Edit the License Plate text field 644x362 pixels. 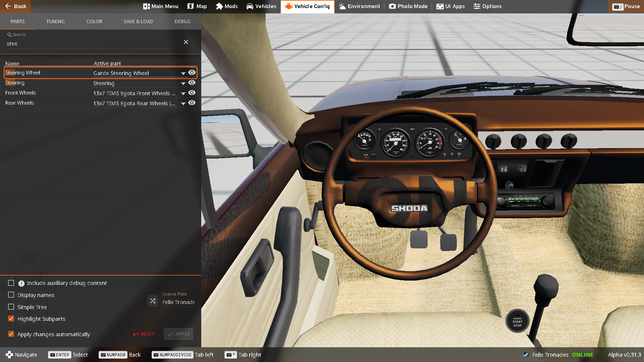tap(178, 302)
